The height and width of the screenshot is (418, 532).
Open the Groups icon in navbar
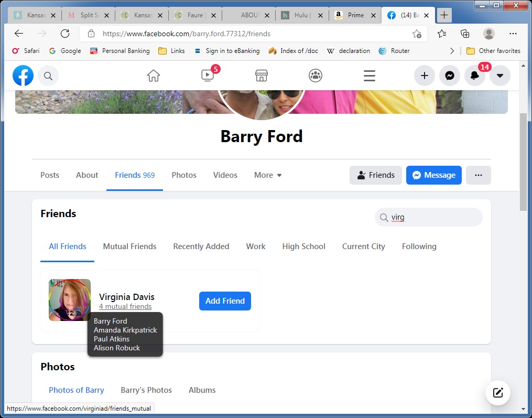click(316, 76)
